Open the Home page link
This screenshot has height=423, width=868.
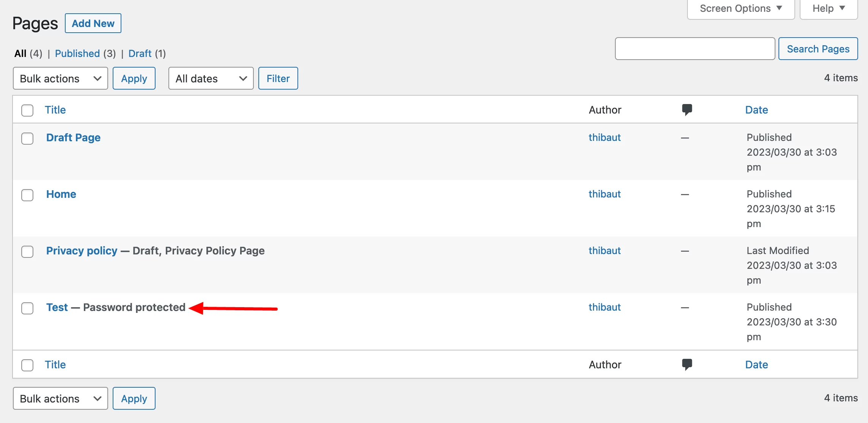coord(61,194)
